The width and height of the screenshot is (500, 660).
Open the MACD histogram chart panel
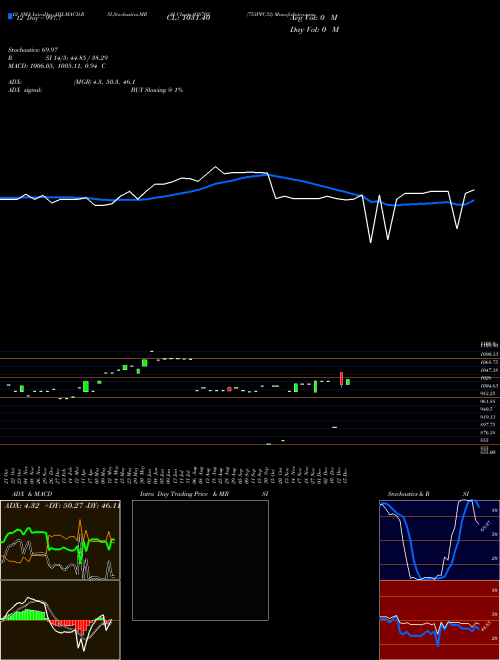point(60,620)
